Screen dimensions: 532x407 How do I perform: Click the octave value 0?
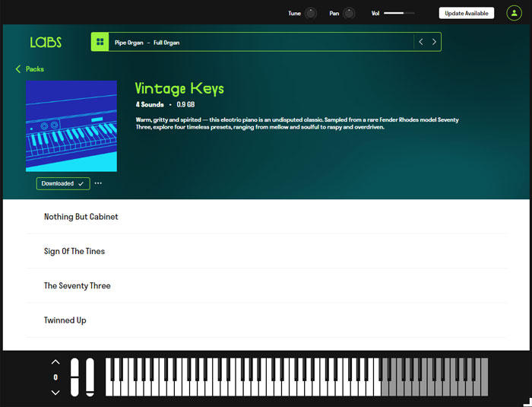point(55,377)
